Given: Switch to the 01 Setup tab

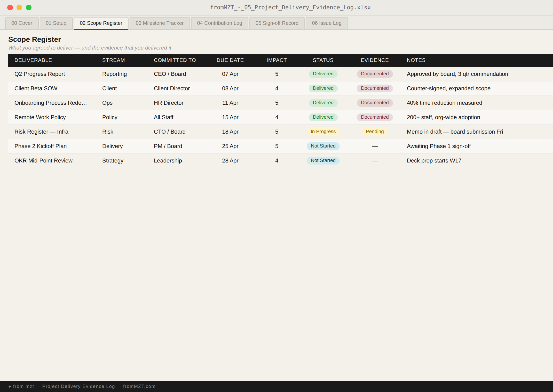Looking at the screenshot, I should [56, 23].
